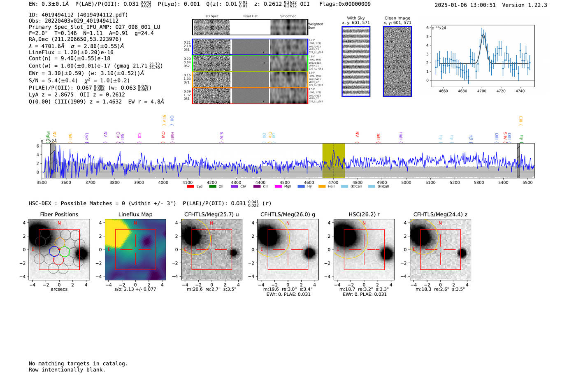Click the blue Hγ legend swatch
This screenshot has width=576, height=392.
301,187
